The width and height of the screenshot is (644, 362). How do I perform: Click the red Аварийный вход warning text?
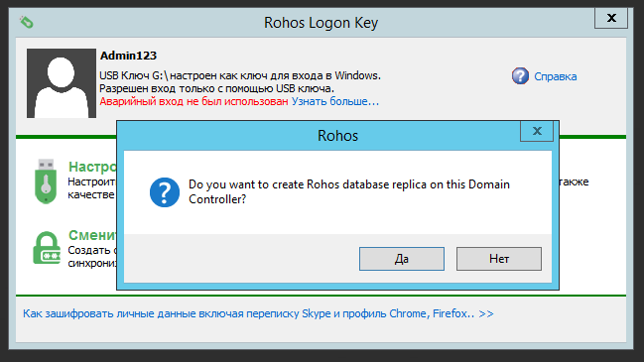coord(193,101)
